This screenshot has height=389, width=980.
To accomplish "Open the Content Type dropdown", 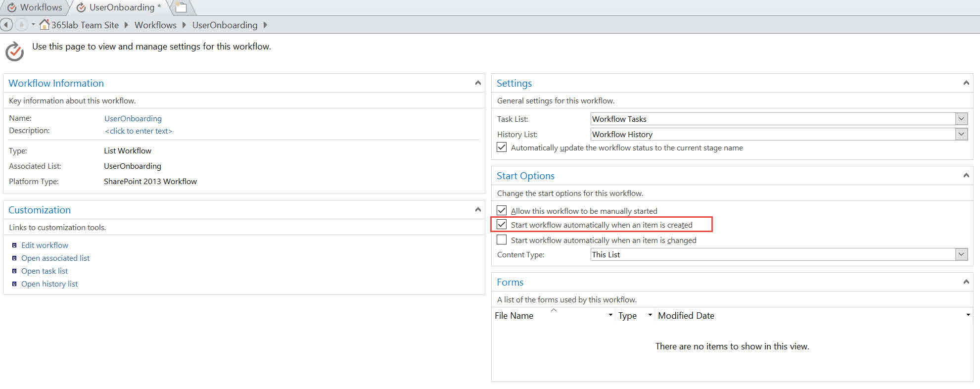I will click(x=961, y=254).
